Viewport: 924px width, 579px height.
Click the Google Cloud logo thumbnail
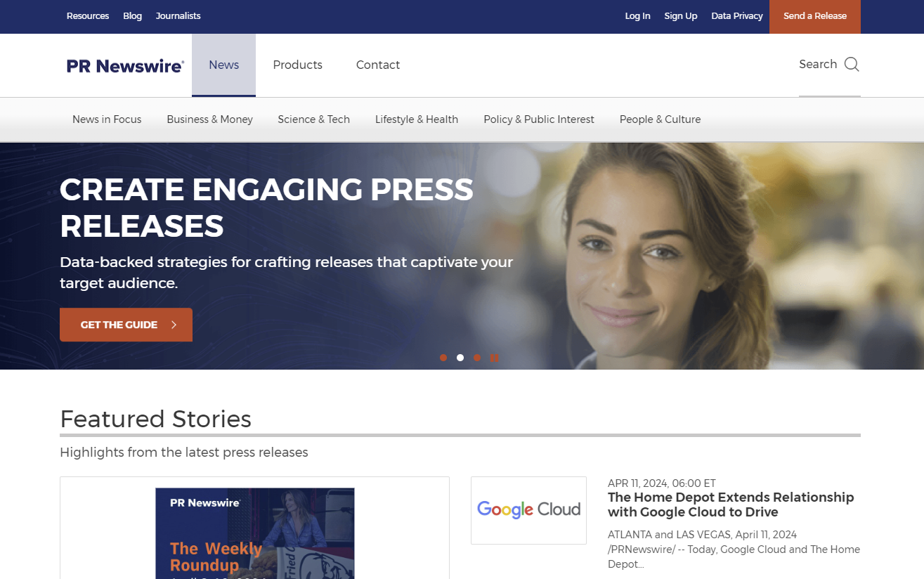click(x=528, y=510)
